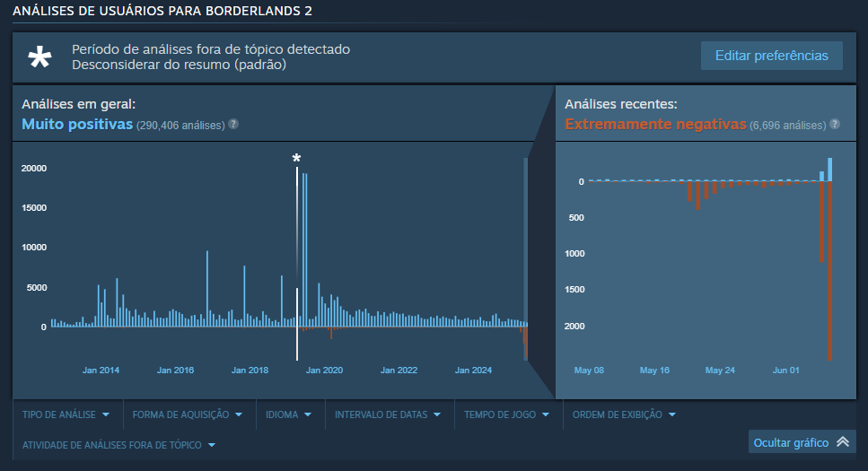Click the 2000 value on recent chart axis
Image resolution: width=868 pixels, height=471 pixels.
coord(574,326)
